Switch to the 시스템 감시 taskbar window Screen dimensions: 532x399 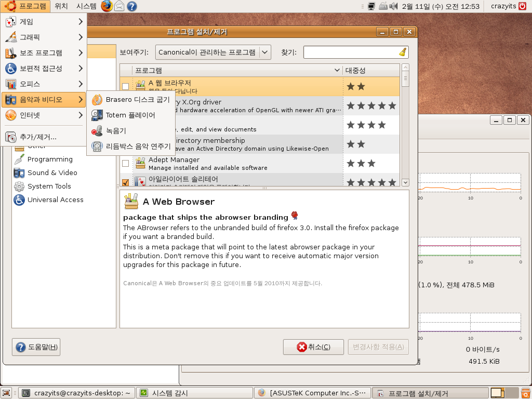click(195, 393)
